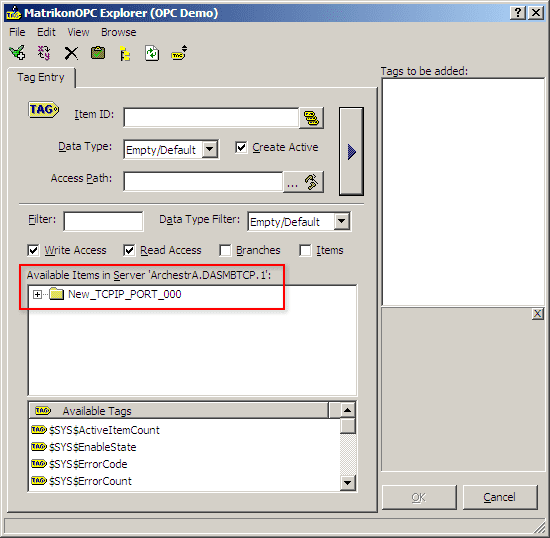Click the tag import toolbar icon
Image resolution: width=550 pixels, height=538 pixels.
pyautogui.click(x=179, y=53)
